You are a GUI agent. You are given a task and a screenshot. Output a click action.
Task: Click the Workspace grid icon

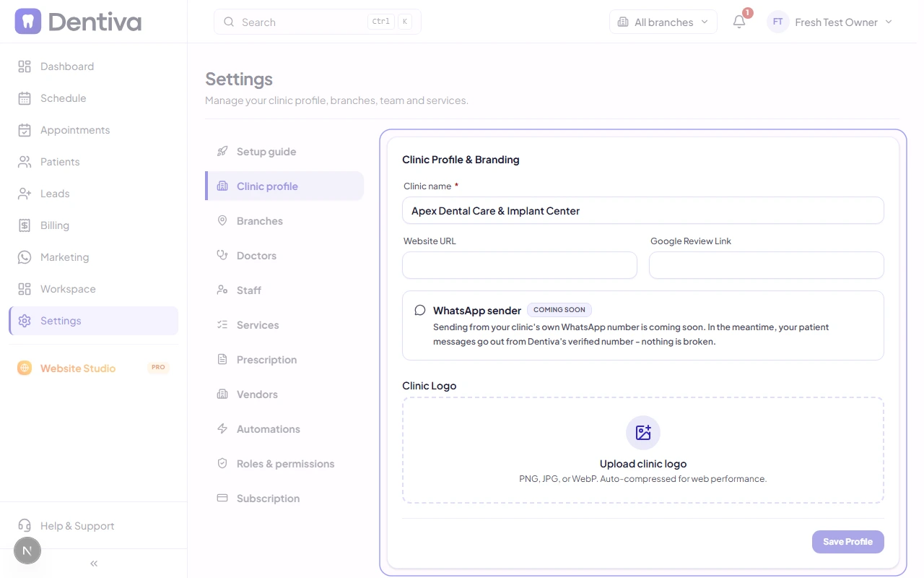(x=25, y=289)
